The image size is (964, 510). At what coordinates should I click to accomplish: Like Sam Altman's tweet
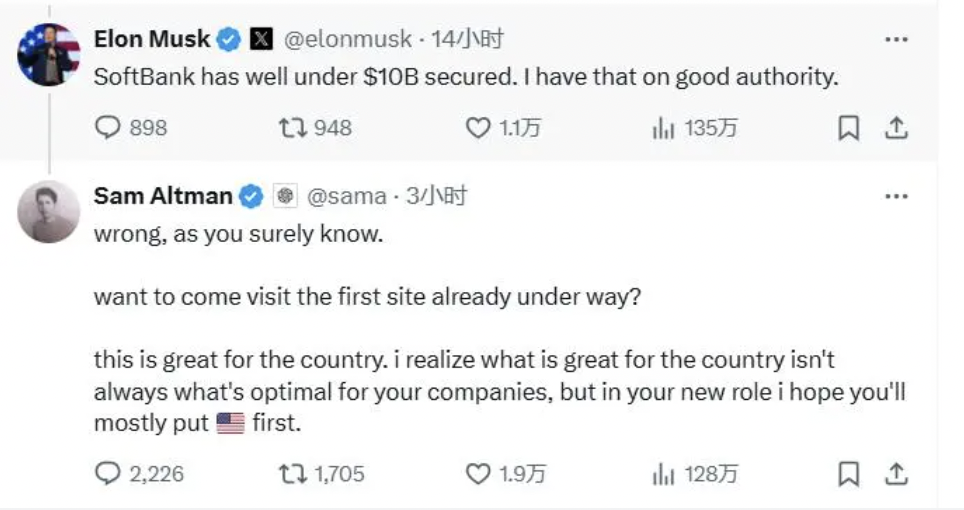479,473
